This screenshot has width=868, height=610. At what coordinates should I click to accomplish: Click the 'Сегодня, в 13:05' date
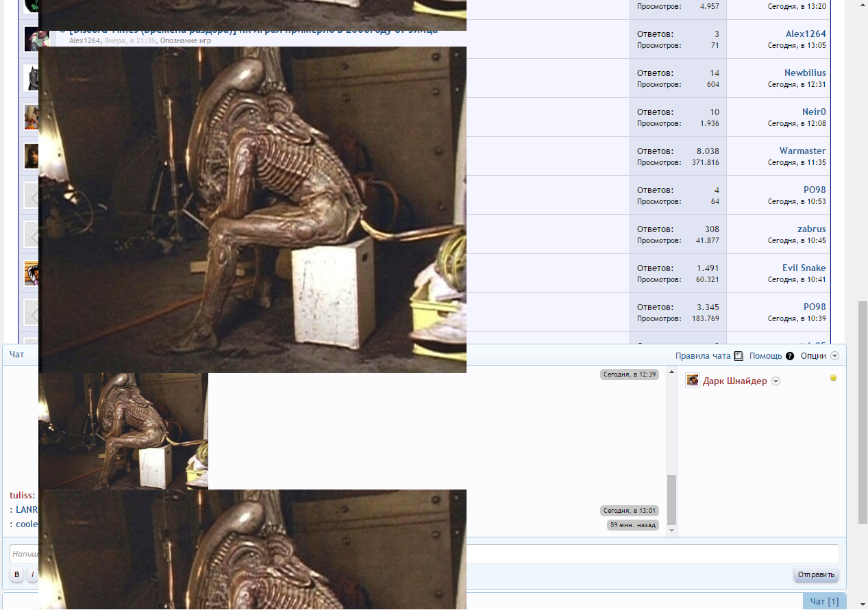click(797, 45)
